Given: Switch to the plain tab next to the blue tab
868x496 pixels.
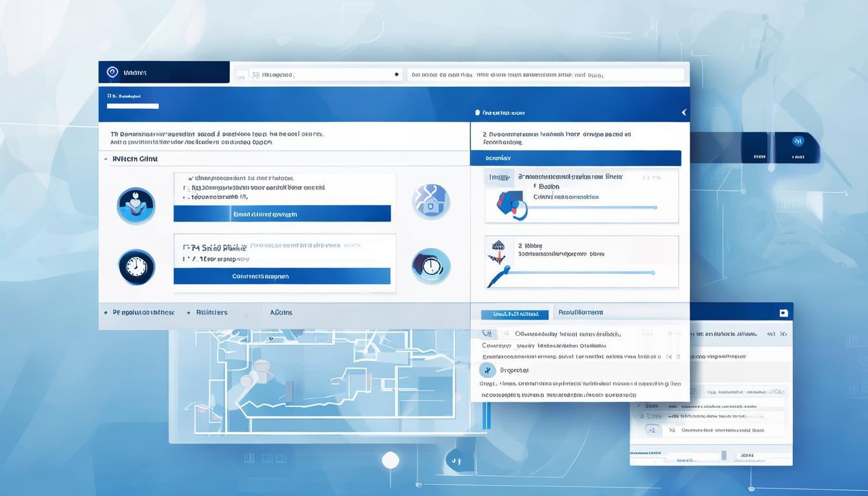Looking at the screenshot, I should [581, 312].
